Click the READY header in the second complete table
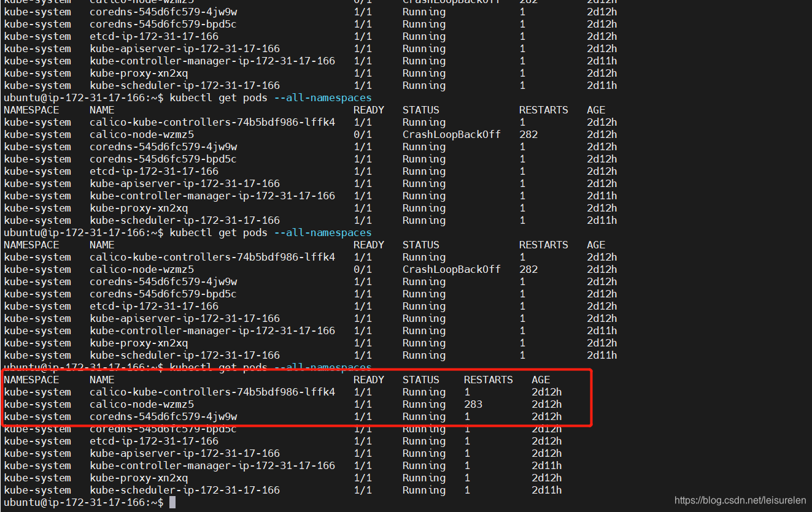This screenshot has height=512, width=812. point(369,245)
